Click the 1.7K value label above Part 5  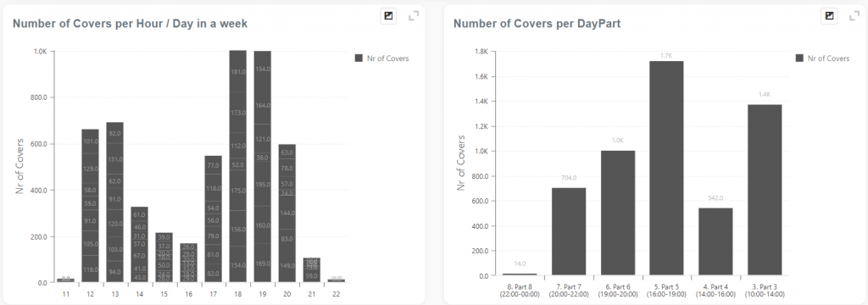pos(666,55)
